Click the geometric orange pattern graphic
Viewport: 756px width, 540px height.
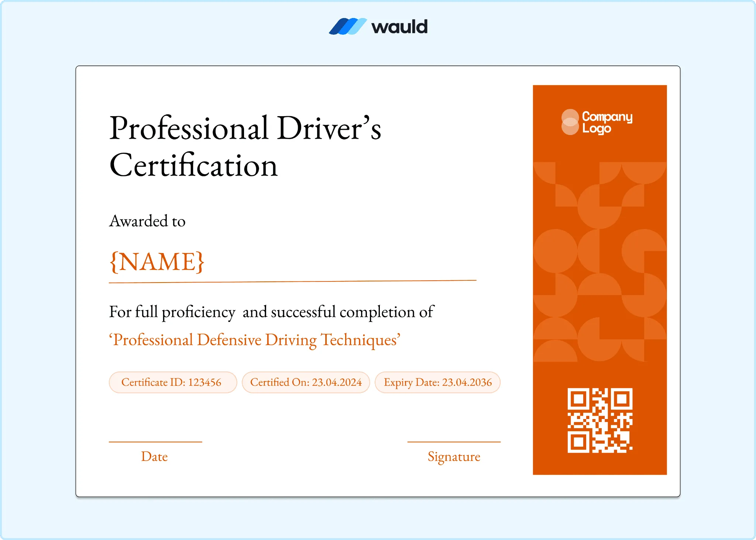click(x=600, y=262)
